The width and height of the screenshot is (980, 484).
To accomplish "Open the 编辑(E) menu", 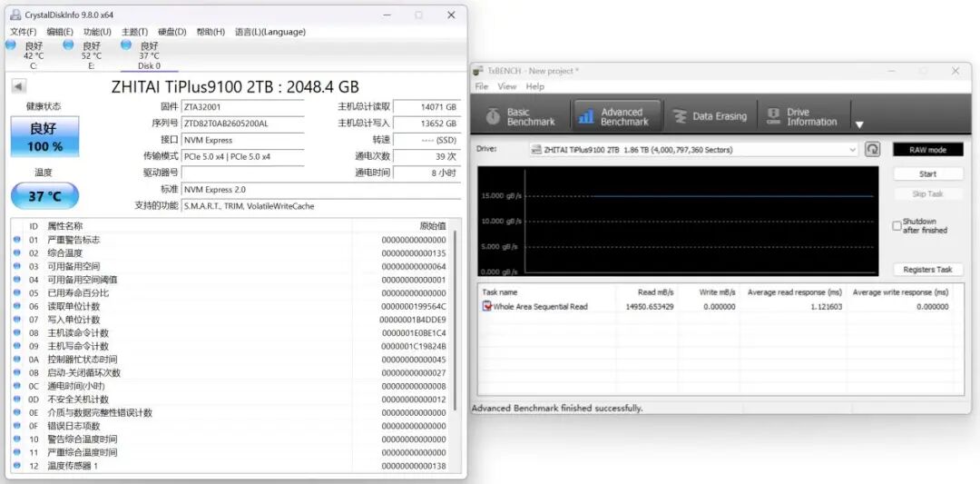I will [x=60, y=32].
